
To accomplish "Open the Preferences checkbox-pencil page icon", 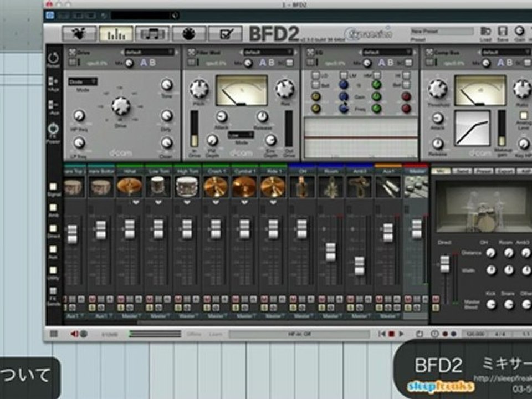I will point(226,34).
